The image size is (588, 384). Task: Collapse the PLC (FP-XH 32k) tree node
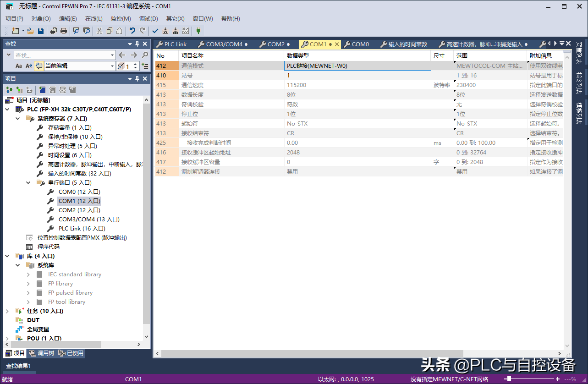pos(7,110)
